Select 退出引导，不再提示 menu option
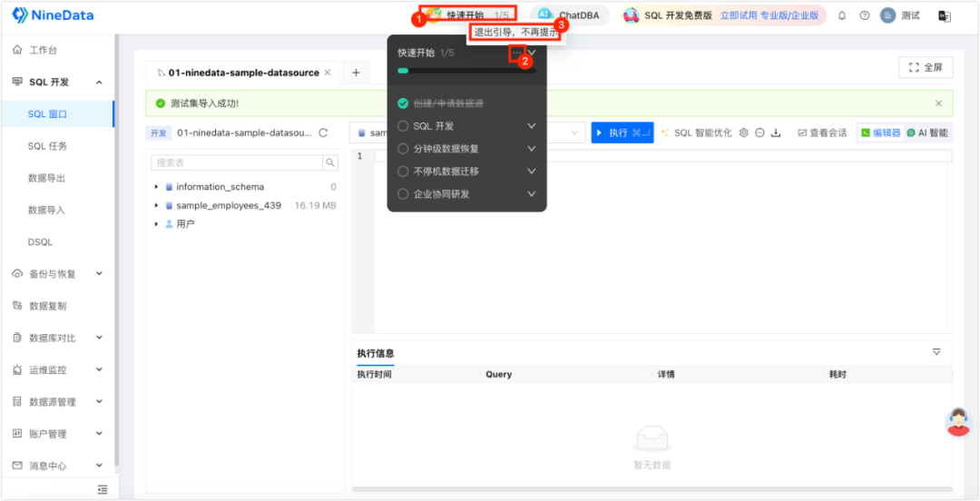The height and width of the screenshot is (501, 980). point(515,32)
